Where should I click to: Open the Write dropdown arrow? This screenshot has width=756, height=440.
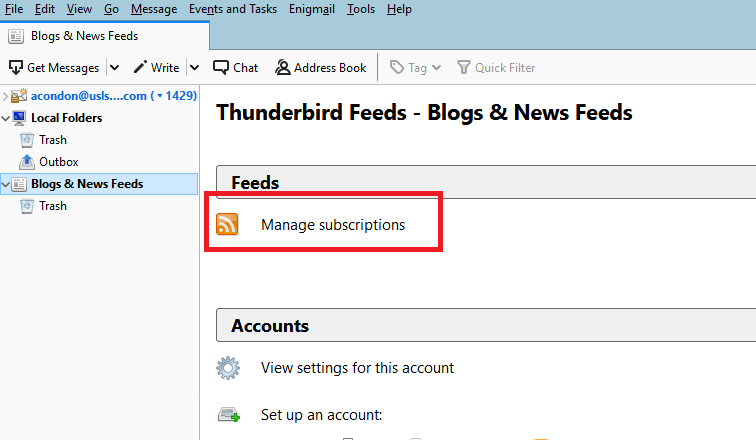(x=194, y=68)
